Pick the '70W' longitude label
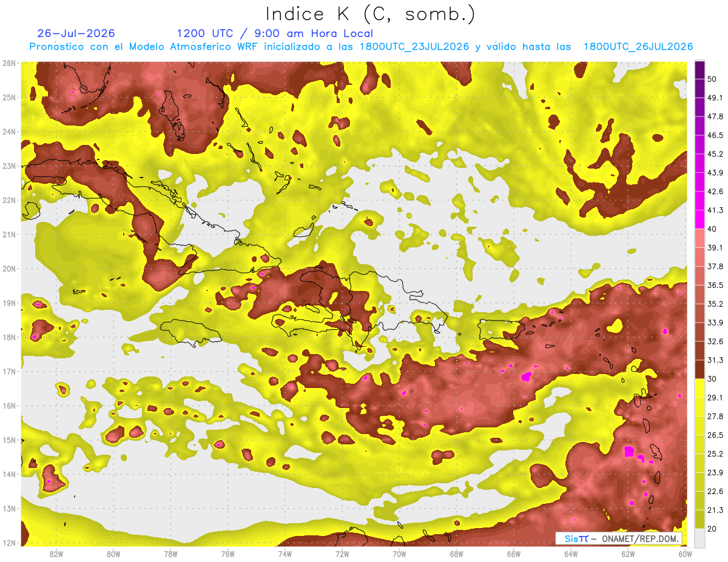 click(399, 554)
